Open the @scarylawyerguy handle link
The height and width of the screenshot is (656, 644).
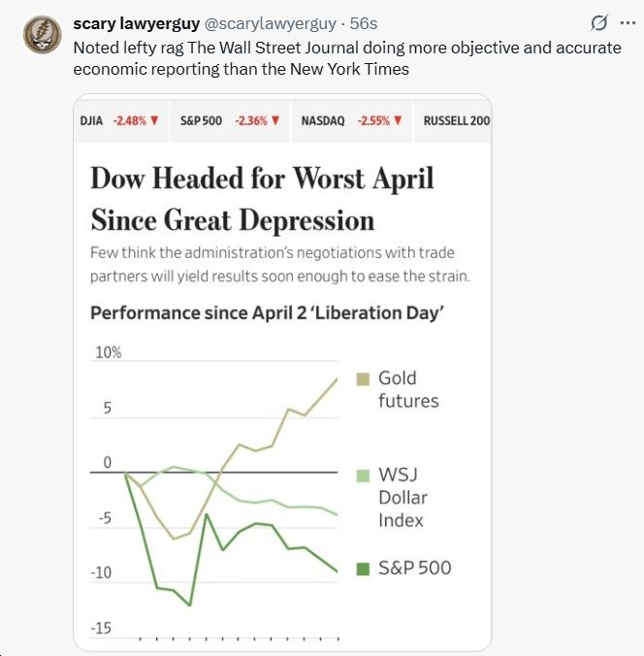[271, 24]
